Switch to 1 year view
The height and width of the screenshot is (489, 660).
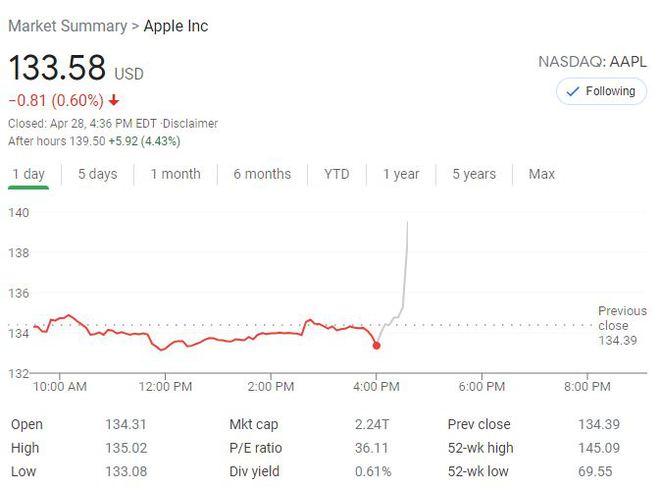point(401,174)
